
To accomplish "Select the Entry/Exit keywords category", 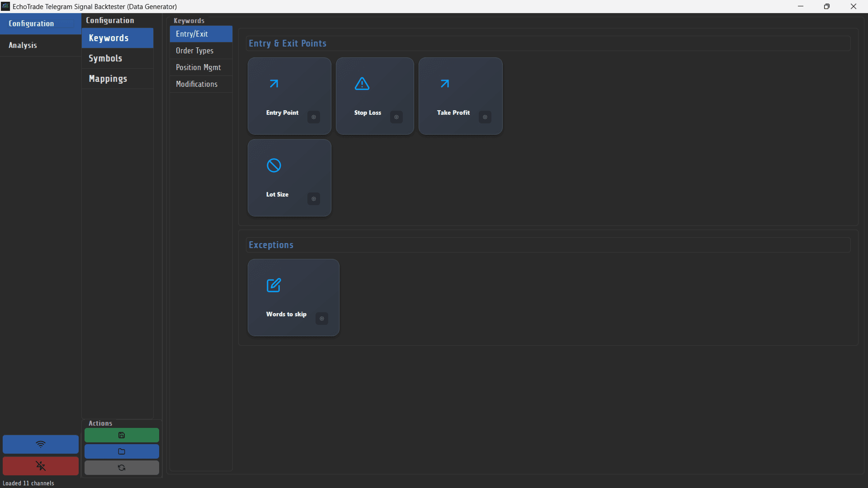I will (x=201, y=34).
